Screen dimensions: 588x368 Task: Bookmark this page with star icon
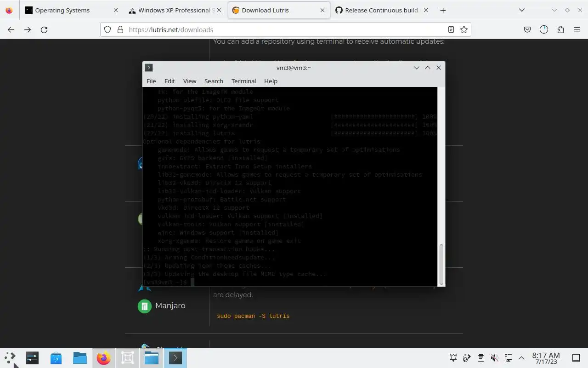click(464, 29)
